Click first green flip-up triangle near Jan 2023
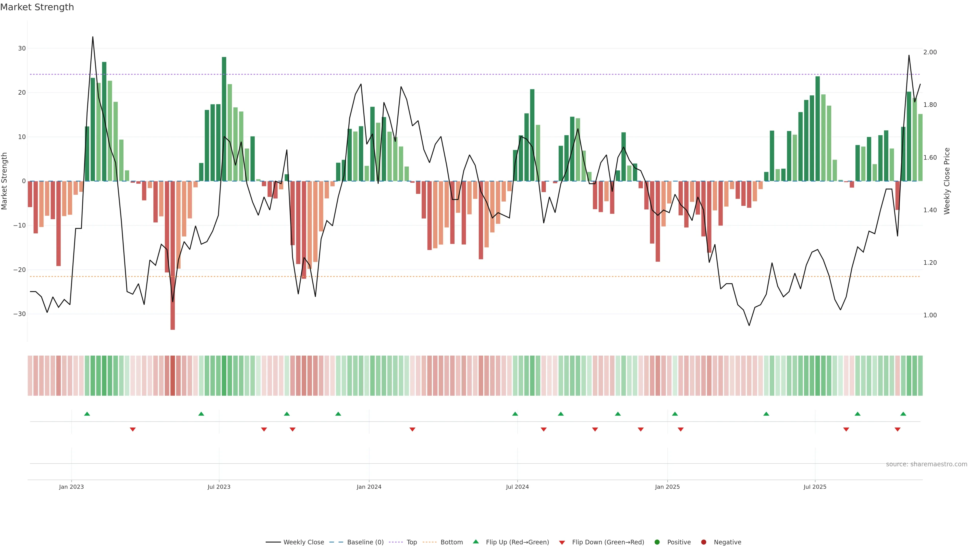 pyautogui.click(x=87, y=414)
